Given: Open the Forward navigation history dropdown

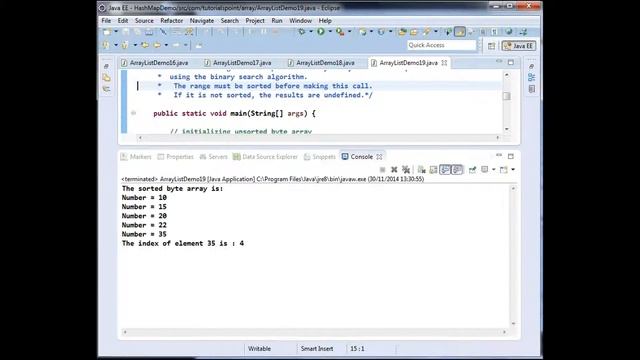Looking at the screenshot, I should coord(185,45).
